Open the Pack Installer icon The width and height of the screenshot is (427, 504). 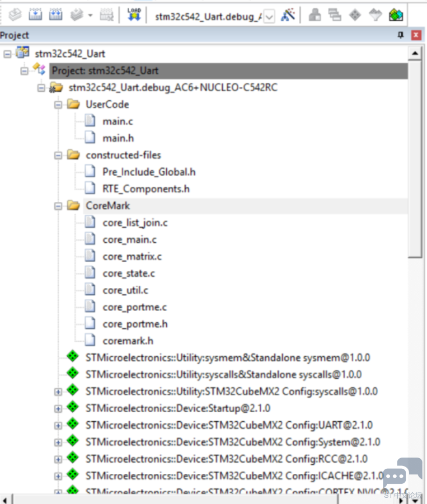pyautogui.click(x=396, y=15)
